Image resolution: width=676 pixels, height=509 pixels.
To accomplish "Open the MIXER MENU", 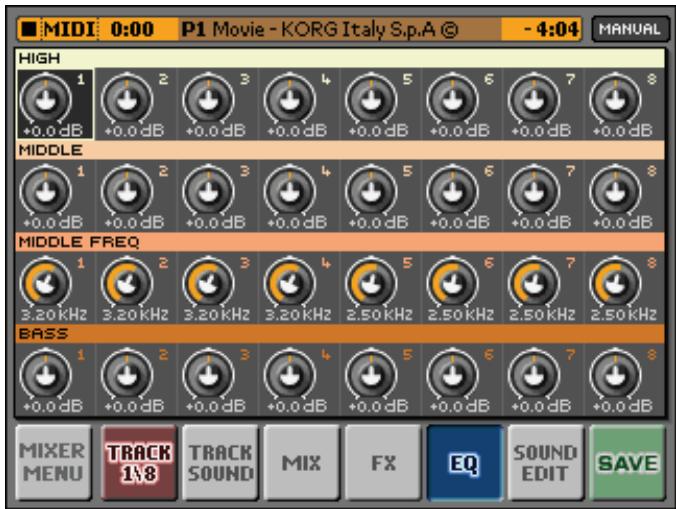I will [53, 462].
